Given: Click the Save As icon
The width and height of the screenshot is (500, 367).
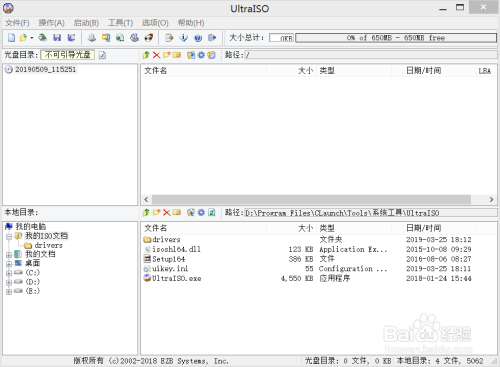Looking at the screenshot, I should coord(71,38).
